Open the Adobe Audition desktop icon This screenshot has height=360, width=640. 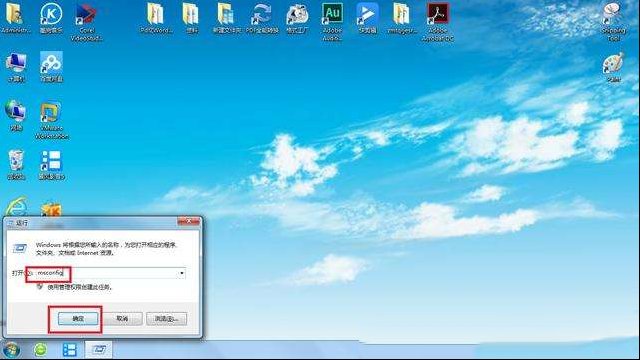tap(332, 21)
